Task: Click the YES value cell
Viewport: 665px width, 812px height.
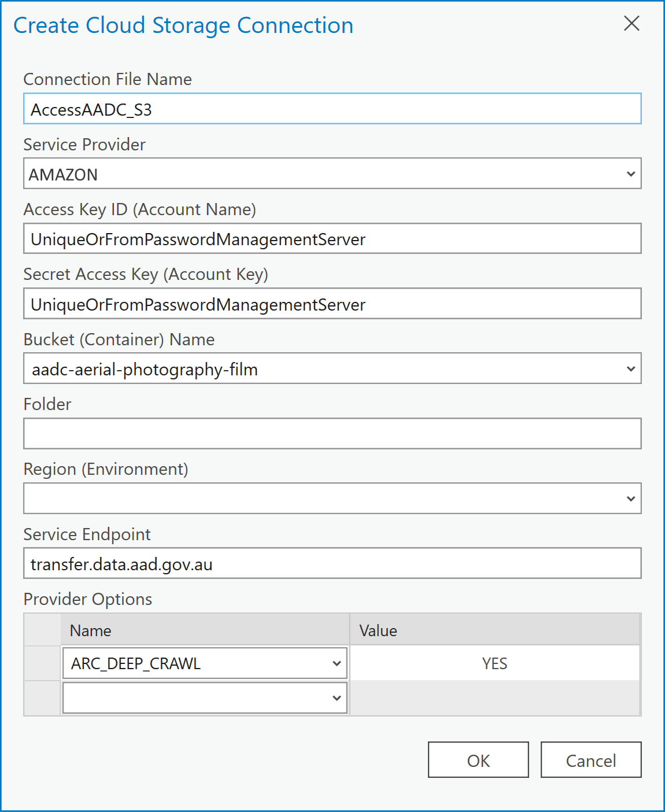Action: point(495,663)
